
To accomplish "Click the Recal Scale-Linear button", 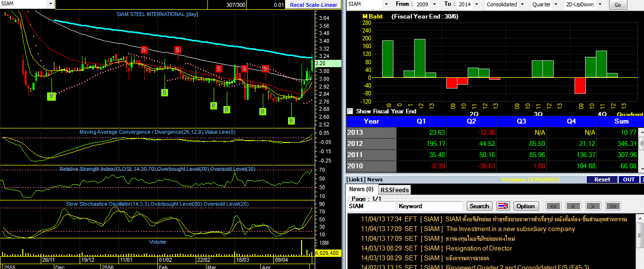I will point(313,5).
